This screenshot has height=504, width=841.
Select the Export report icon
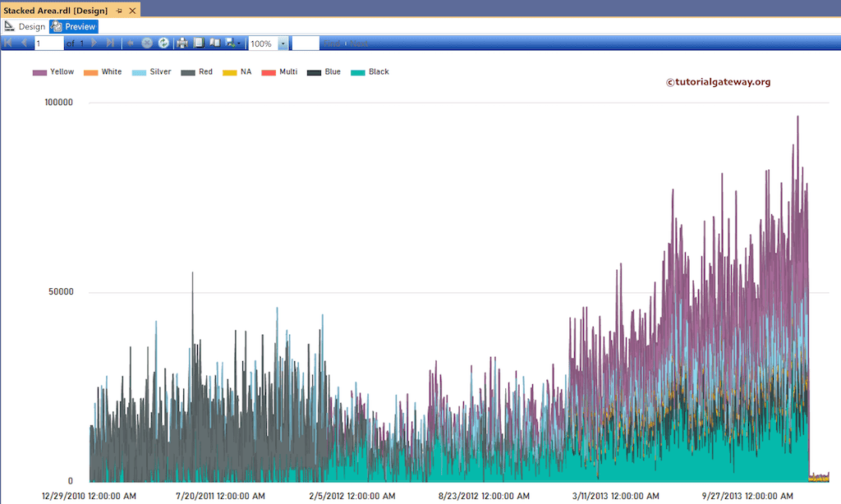231,42
